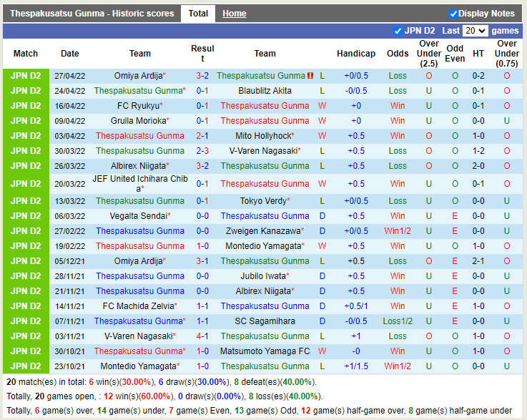
Task: Open the Last games count dropdown
Action: tap(475, 31)
